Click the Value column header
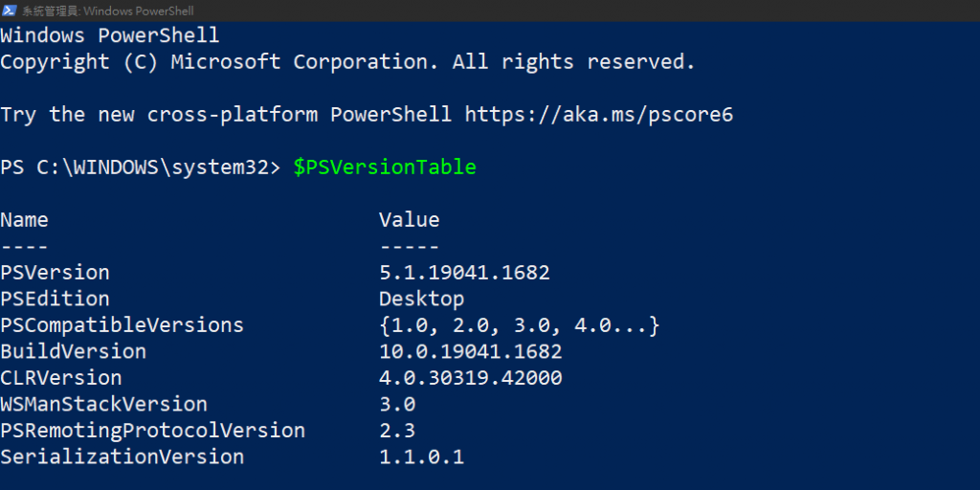The image size is (980, 490). [410, 220]
